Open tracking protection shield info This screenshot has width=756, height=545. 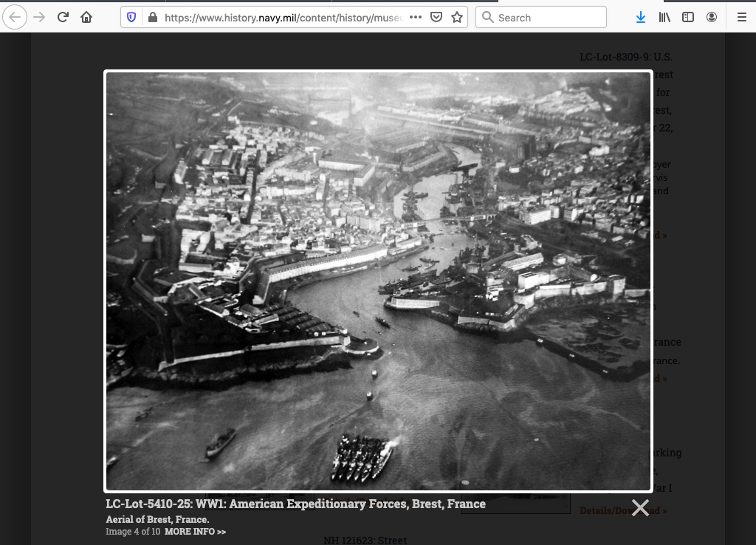click(x=132, y=17)
